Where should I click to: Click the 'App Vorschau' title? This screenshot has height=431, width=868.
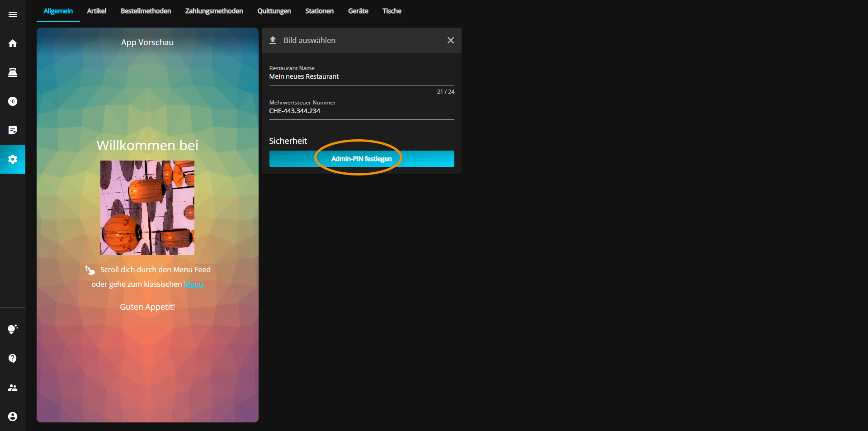(147, 42)
